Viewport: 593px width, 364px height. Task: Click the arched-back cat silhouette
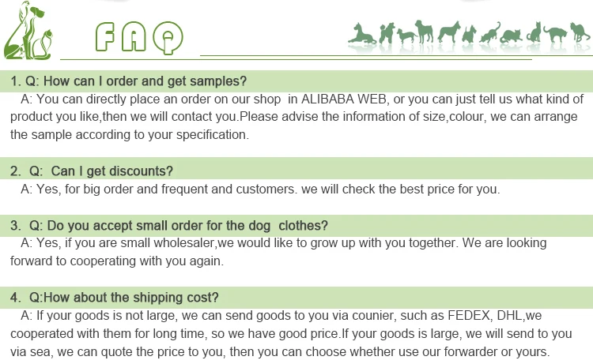555,35
